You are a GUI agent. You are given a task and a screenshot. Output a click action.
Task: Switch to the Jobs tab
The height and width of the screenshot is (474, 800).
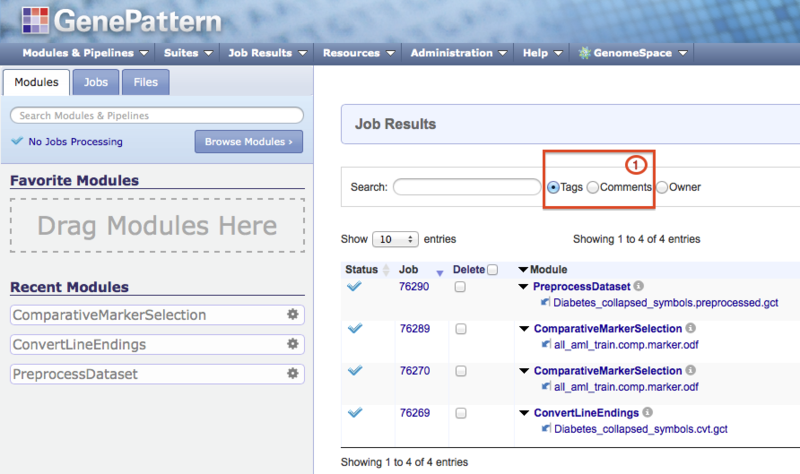click(x=96, y=82)
